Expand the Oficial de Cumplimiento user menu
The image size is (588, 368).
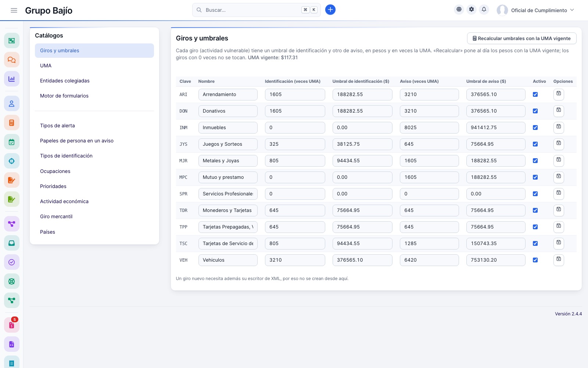535,10
